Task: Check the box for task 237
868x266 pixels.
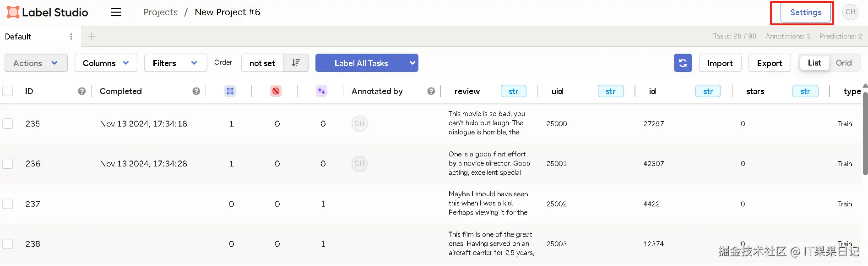Action: click(x=8, y=204)
